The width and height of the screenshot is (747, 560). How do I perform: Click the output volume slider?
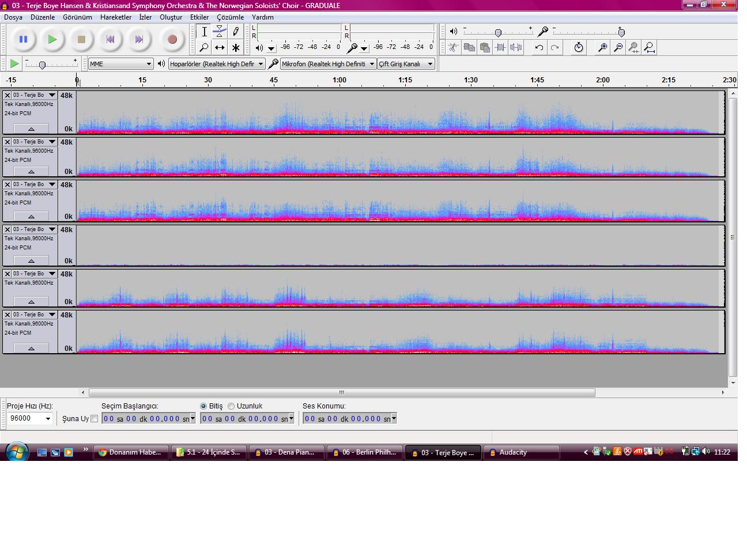click(x=498, y=32)
